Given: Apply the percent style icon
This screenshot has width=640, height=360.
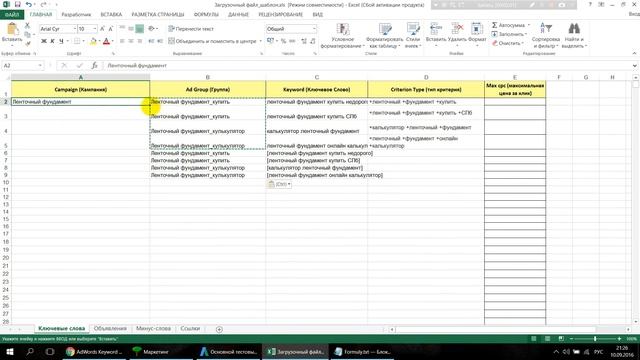Looking at the screenshot, I should [x=283, y=41].
